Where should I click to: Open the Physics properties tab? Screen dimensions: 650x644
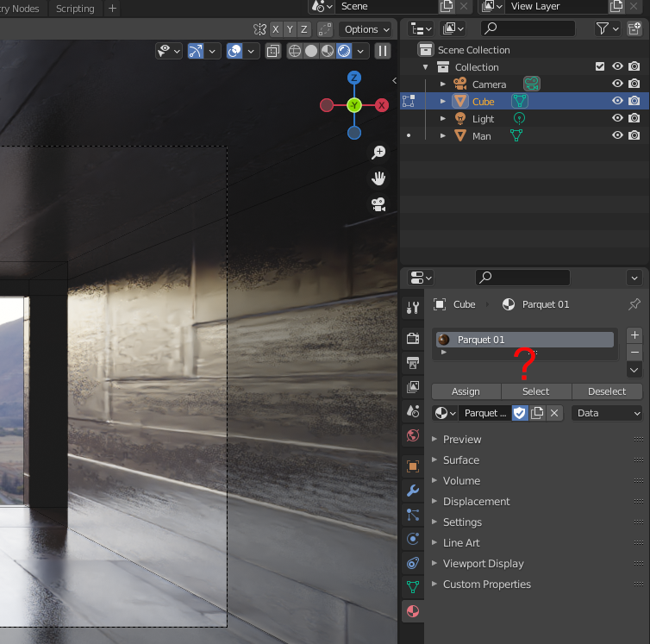point(413,539)
